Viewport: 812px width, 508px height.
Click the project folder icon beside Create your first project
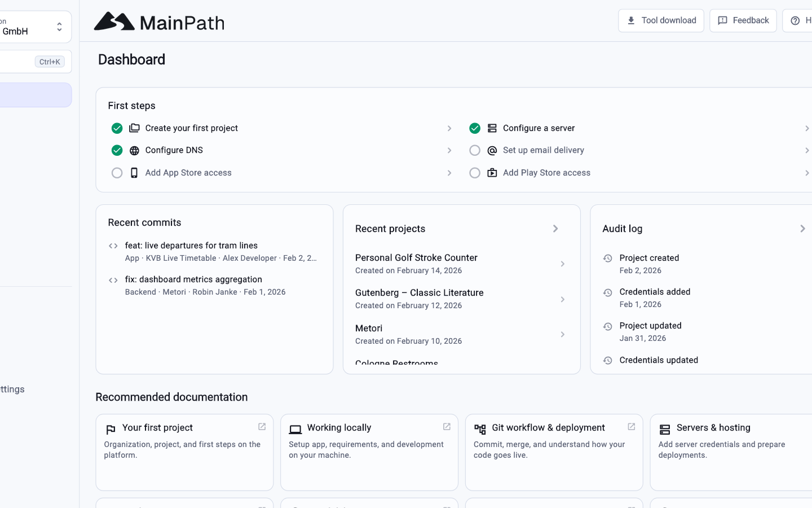click(x=134, y=128)
